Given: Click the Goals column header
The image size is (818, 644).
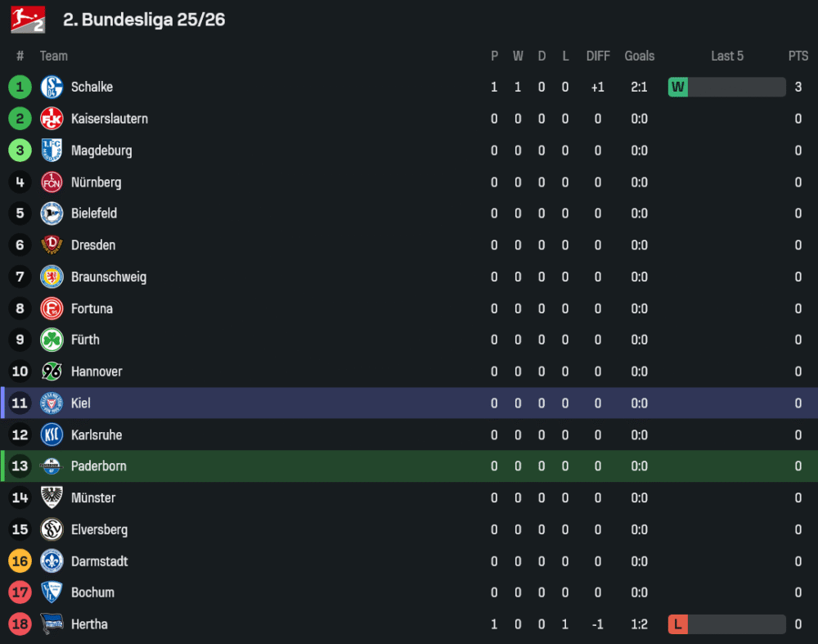Looking at the screenshot, I should (x=640, y=56).
